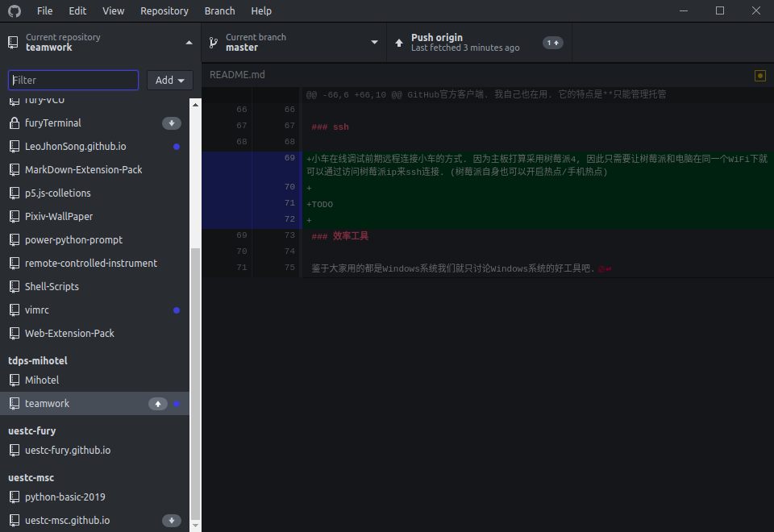The width and height of the screenshot is (774, 532).
Task: Open the Branch menu
Action: [219, 10]
